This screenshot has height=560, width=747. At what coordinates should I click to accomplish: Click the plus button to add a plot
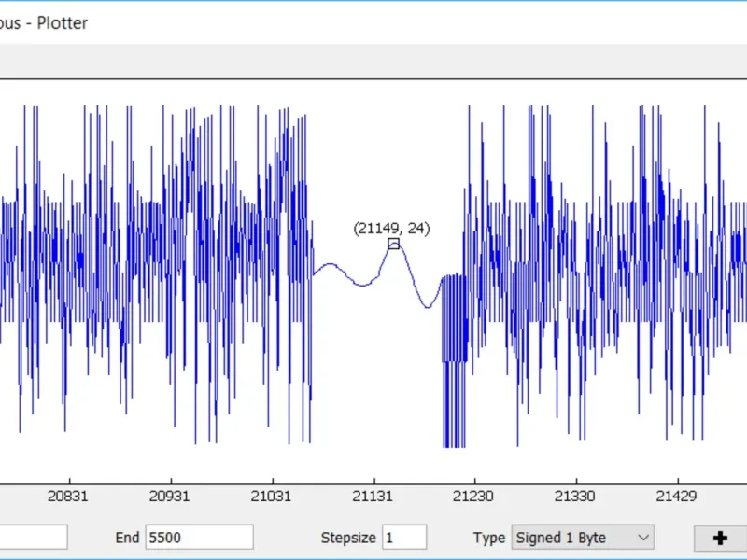(x=720, y=539)
